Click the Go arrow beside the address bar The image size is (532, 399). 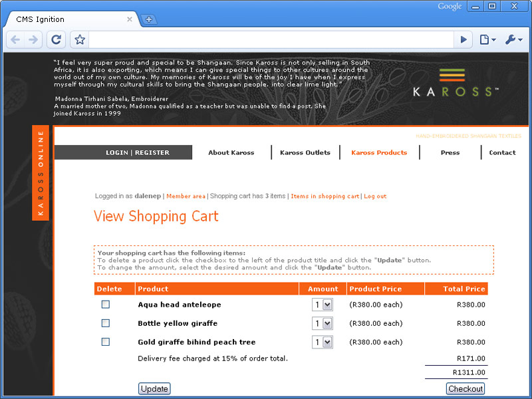pyautogui.click(x=464, y=40)
